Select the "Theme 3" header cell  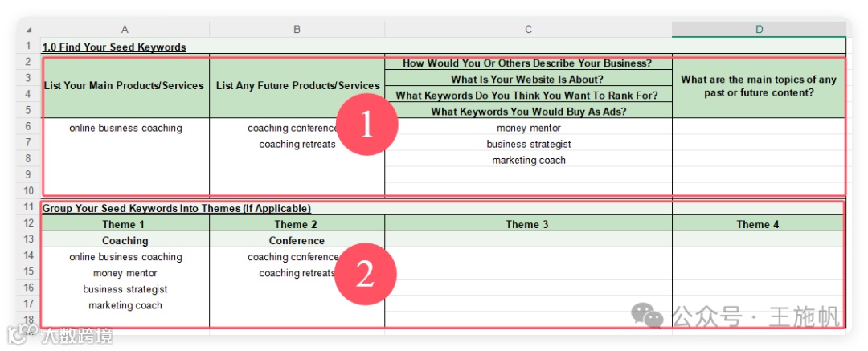coord(527,225)
